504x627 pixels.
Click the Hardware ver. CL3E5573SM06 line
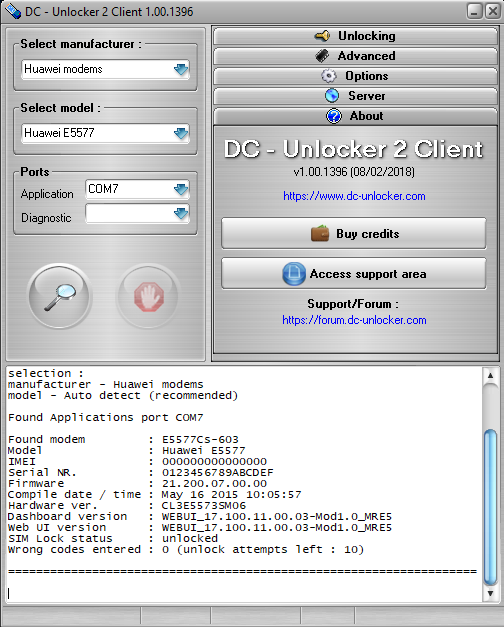pyautogui.click(x=127, y=505)
